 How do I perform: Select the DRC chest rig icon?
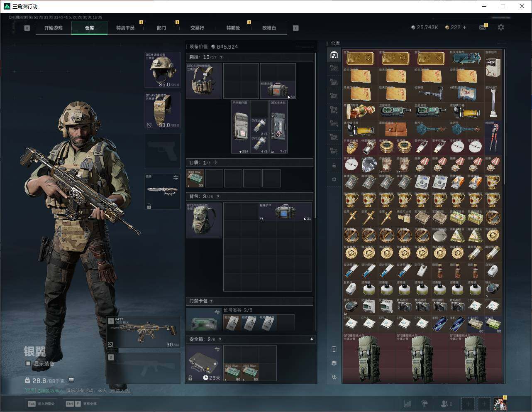(204, 81)
